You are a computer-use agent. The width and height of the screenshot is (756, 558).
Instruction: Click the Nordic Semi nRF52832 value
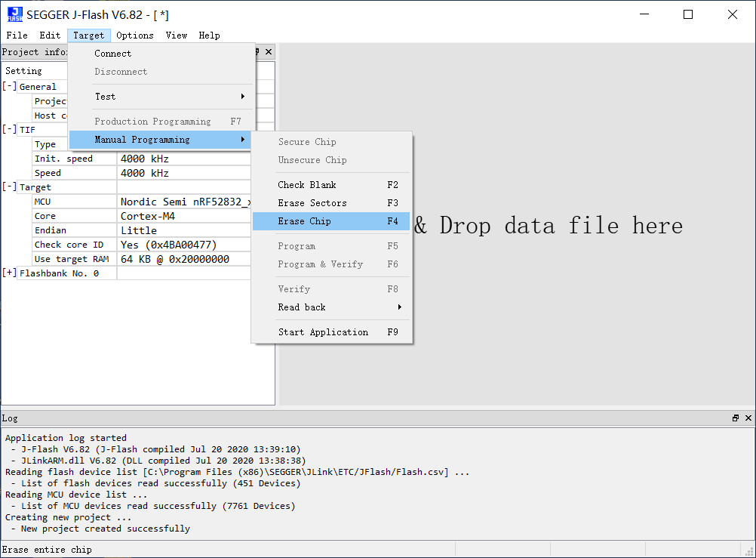tap(185, 202)
